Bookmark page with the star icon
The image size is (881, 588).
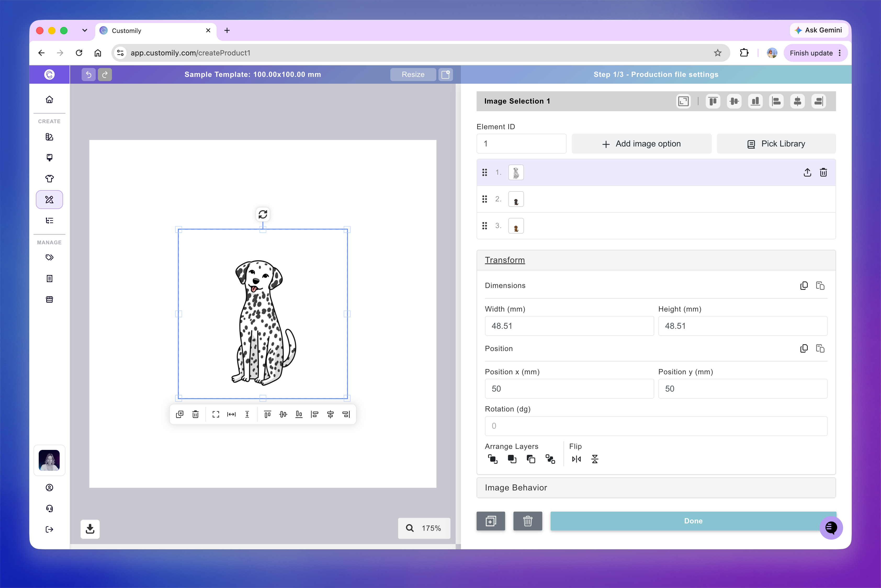pyautogui.click(x=718, y=53)
